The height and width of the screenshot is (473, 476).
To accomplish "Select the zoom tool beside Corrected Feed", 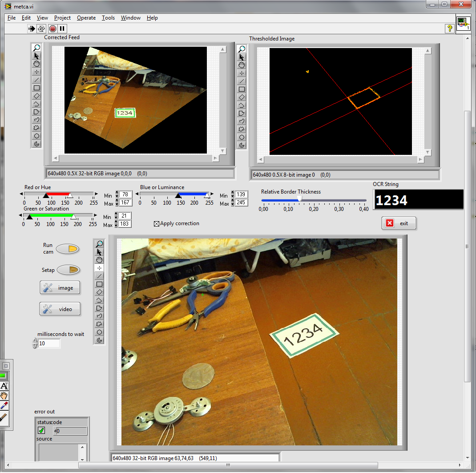I will [x=36, y=48].
